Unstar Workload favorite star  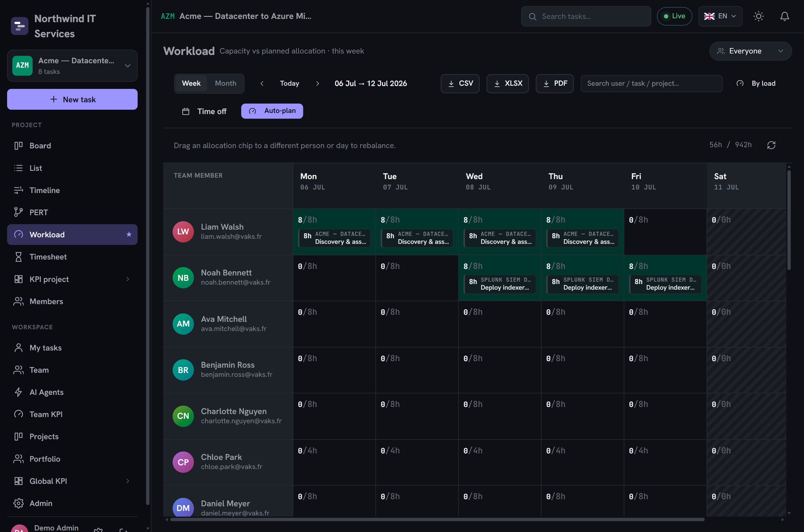point(129,234)
